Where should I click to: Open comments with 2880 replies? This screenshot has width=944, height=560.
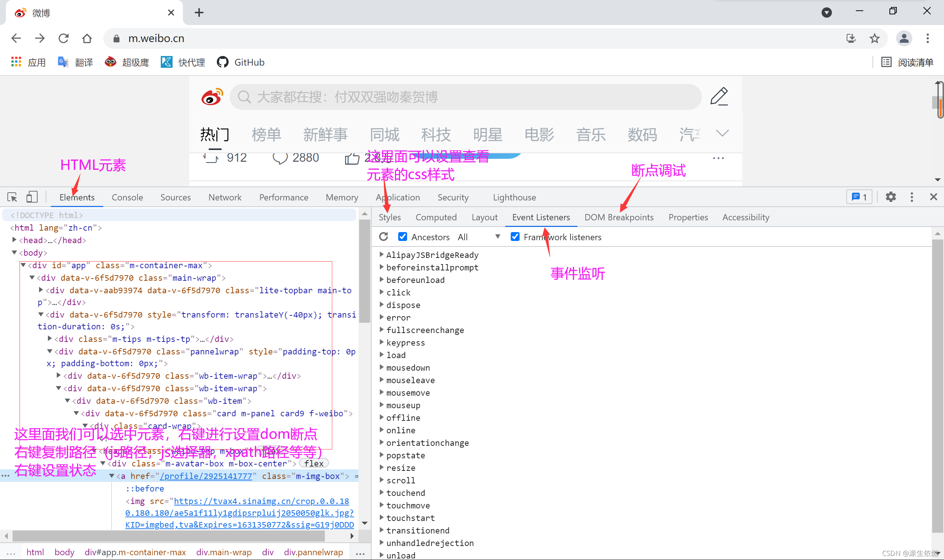click(296, 157)
